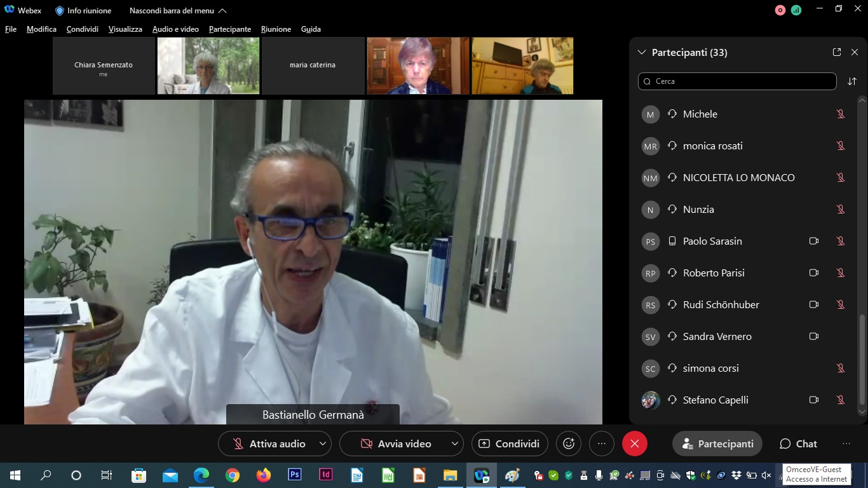Click red recording indicator icon in title bar
This screenshot has width=868, height=488.
[781, 10]
